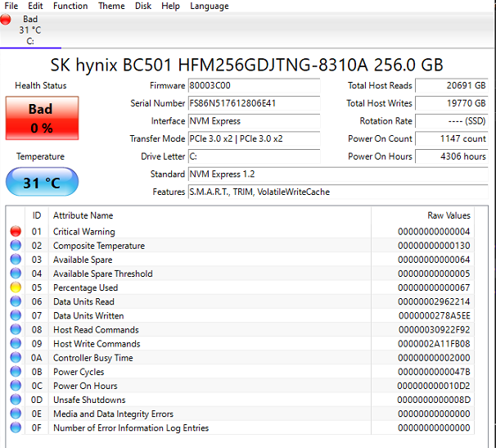This screenshot has height=448, width=496.
Task: Click the red status icon for Critical Warning
Action: coord(16,232)
